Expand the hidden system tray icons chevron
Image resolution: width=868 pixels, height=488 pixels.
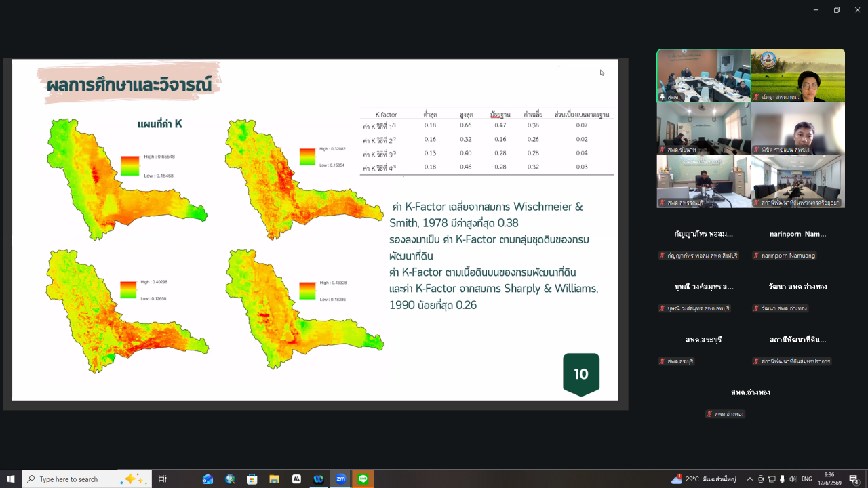point(750,479)
